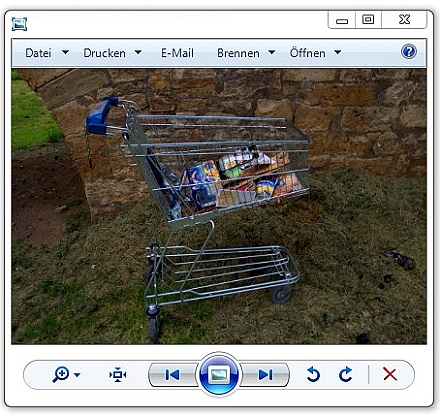Expand the Datei dropdown arrow
Screen dimensions: 440x415
click(x=66, y=52)
